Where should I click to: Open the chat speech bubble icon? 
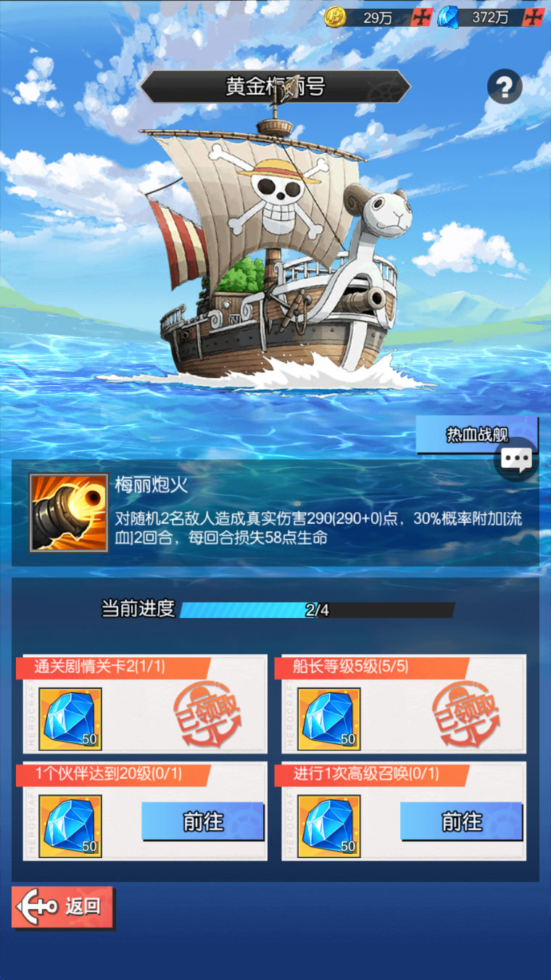(x=517, y=461)
